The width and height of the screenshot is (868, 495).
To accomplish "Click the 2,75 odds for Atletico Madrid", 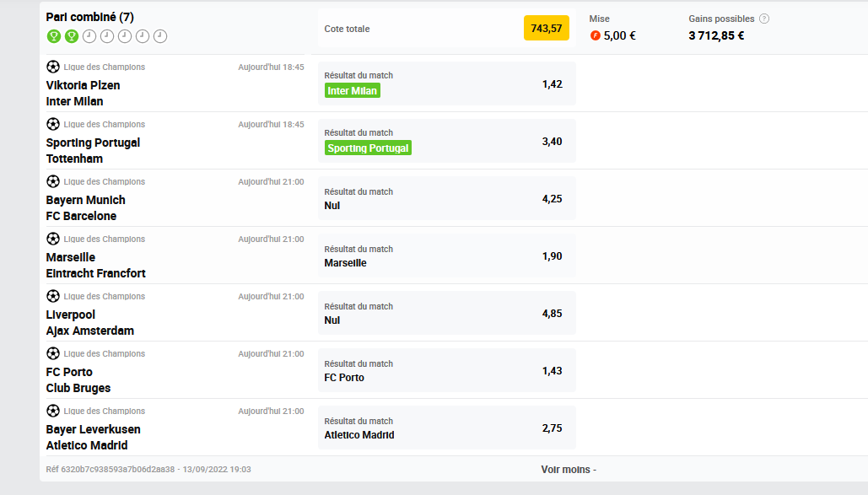I will (x=552, y=428).
